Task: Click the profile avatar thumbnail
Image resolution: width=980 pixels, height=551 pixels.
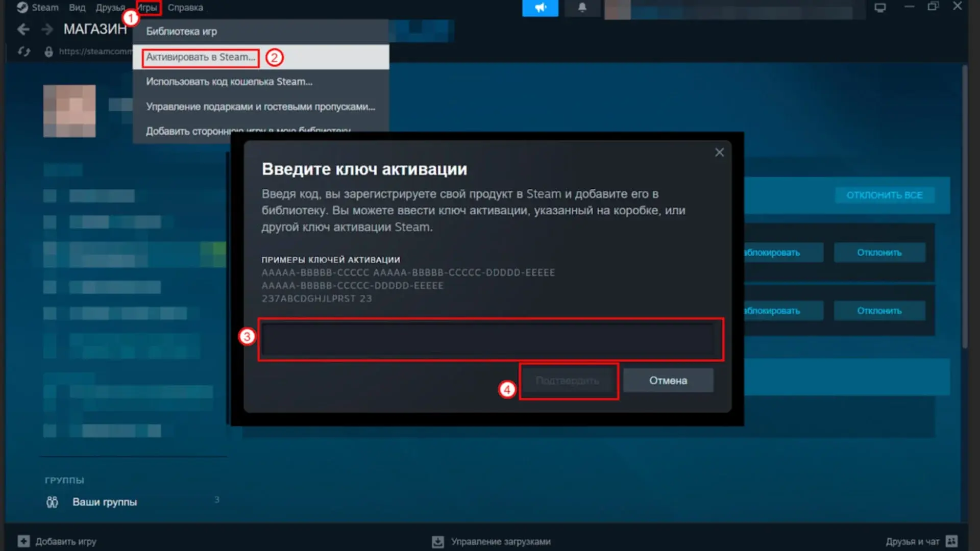Action: pos(69,111)
